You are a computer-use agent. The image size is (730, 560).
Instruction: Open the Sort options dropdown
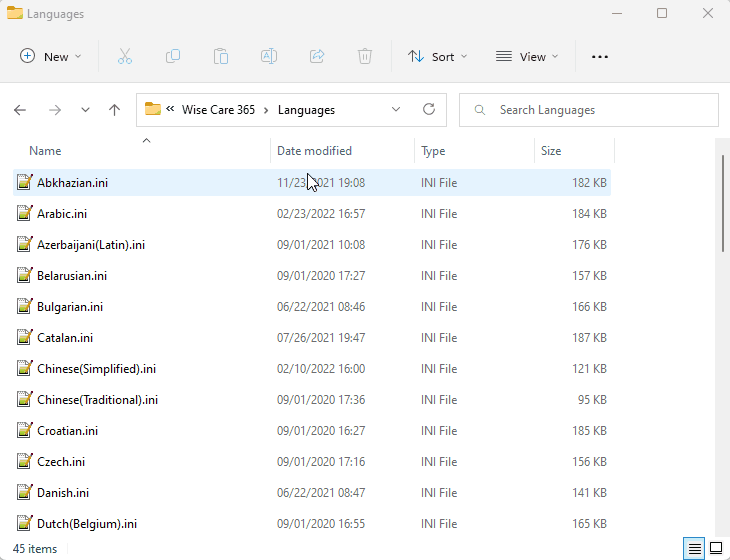tap(438, 57)
